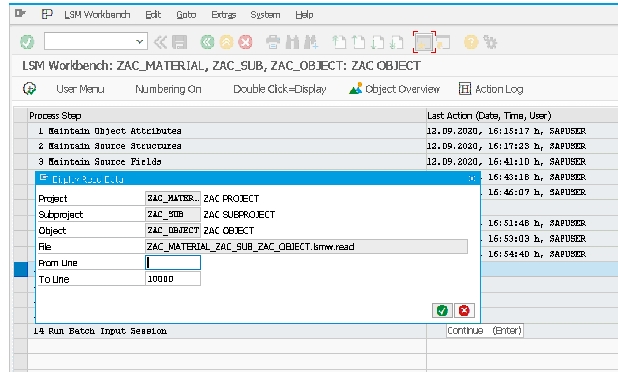Click the timestamp 12.09.2020, 16:15:17
Viewport: 618px width, 372px height.
click(507, 131)
